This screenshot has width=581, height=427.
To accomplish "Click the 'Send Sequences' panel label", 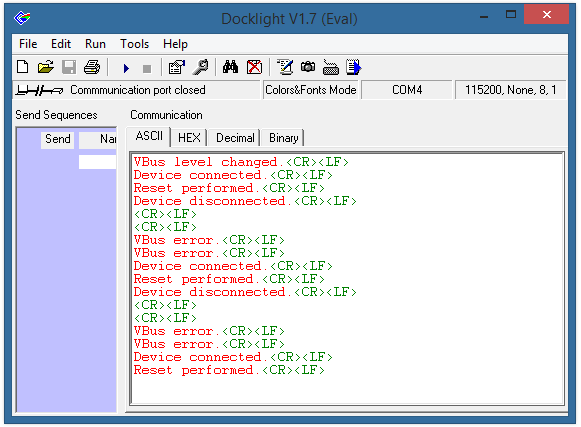I will coord(56,115).
